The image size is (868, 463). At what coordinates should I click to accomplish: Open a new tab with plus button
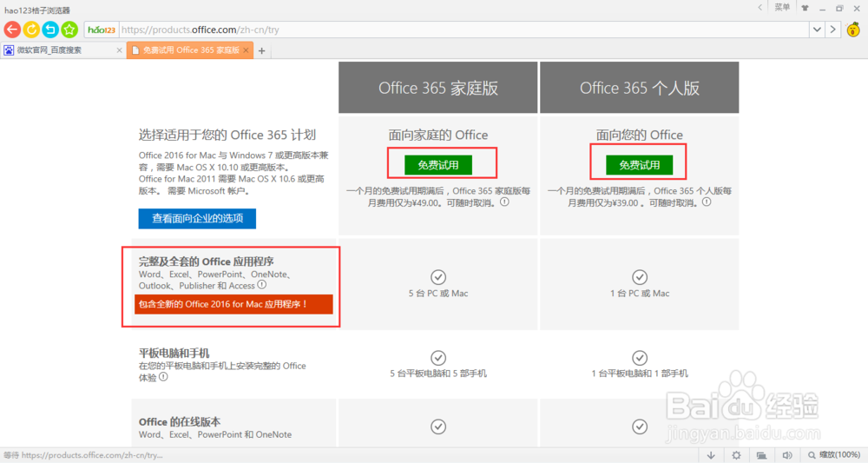[x=262, y=51]
